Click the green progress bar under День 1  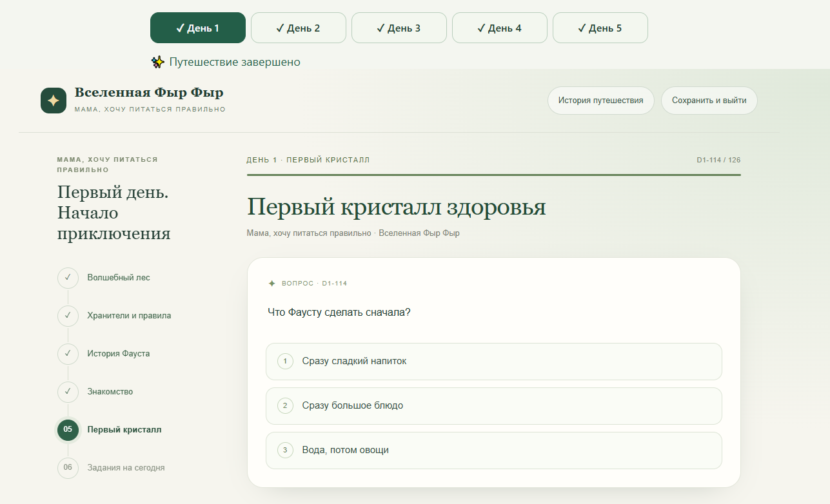[x=494, y=175]
